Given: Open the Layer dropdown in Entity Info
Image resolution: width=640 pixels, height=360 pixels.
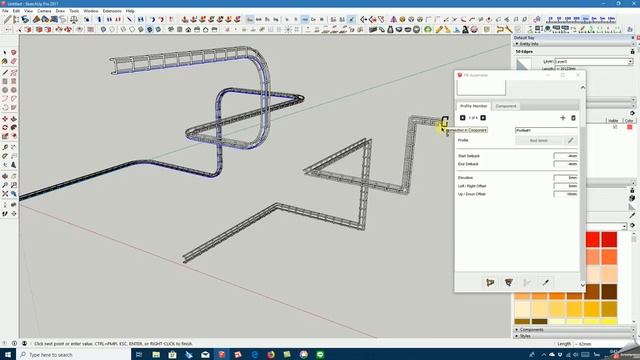Looking at the screenshot, I should [630, 62].
